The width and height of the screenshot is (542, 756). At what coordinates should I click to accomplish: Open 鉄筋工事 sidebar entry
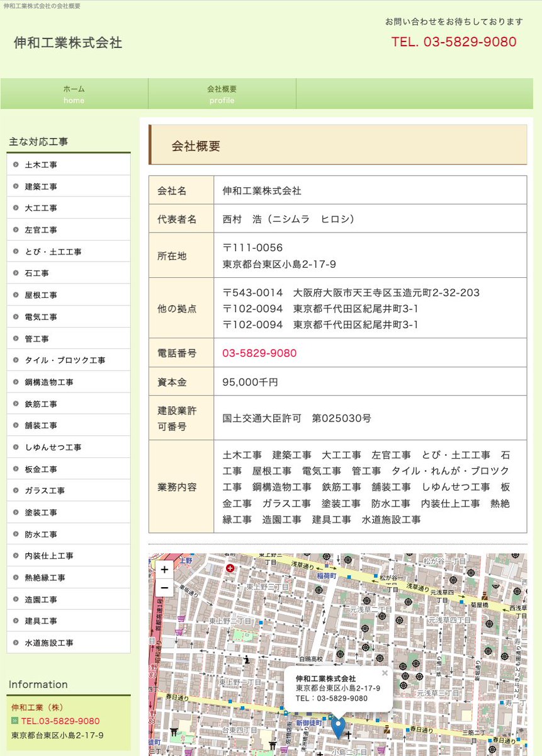click(69, 404)
